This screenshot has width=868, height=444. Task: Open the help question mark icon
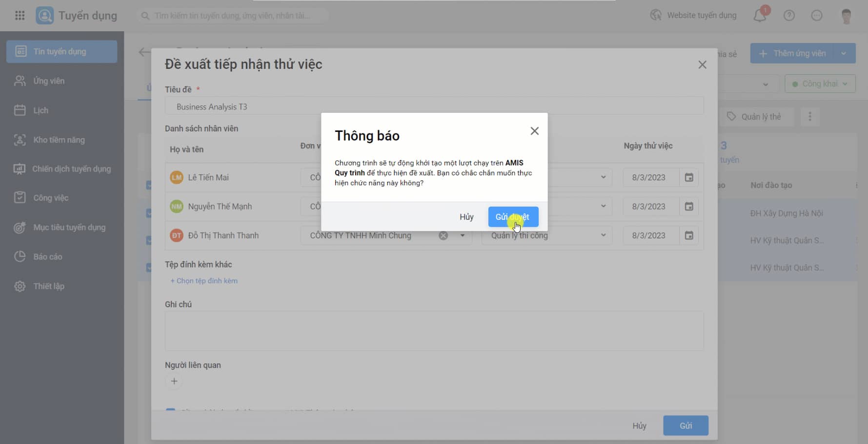tap(789, 16)
